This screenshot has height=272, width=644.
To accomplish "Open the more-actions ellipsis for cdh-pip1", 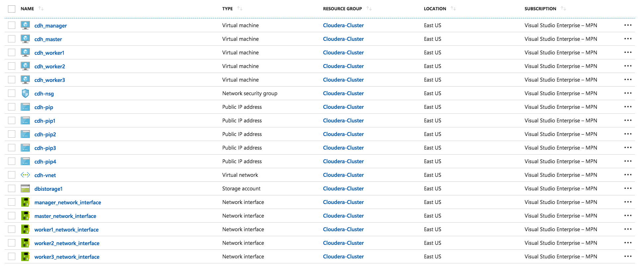I will [628, 120].
